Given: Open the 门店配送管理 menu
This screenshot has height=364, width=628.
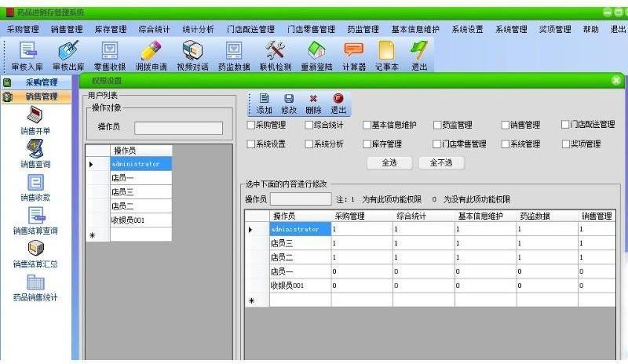Looking at the screenshot, I should click(x=250, y=29).
